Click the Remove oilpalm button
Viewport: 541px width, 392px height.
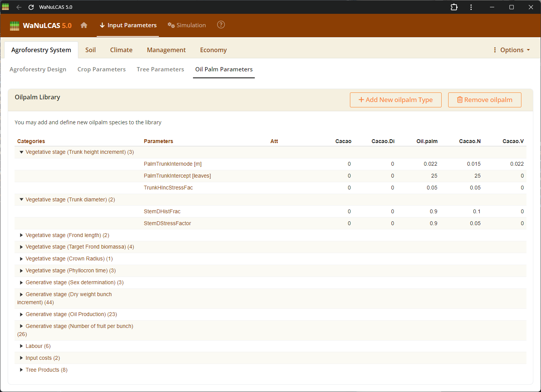tap(485, 99)
